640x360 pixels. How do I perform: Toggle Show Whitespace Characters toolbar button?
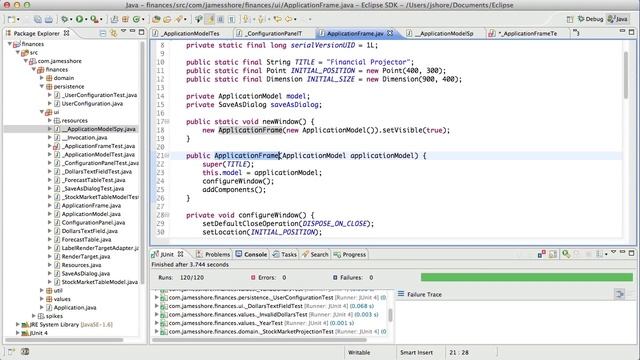tap(231, 19)
